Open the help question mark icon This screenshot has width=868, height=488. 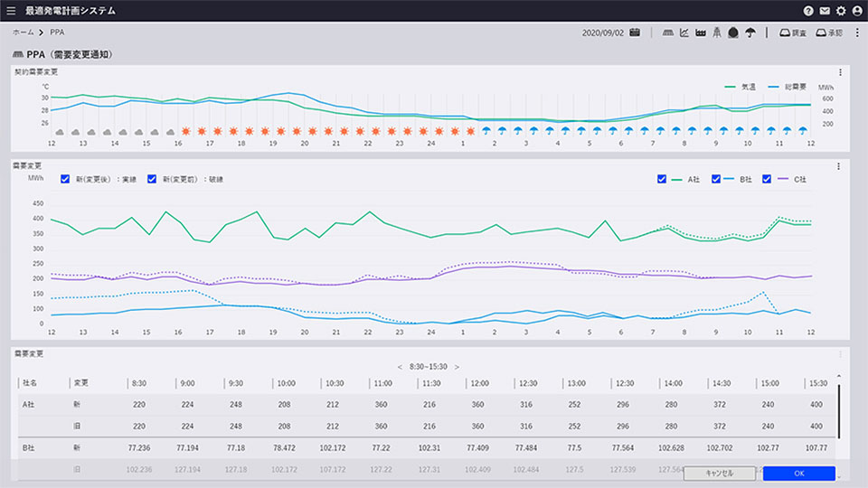pyautogui.click(x=808, y=11)
